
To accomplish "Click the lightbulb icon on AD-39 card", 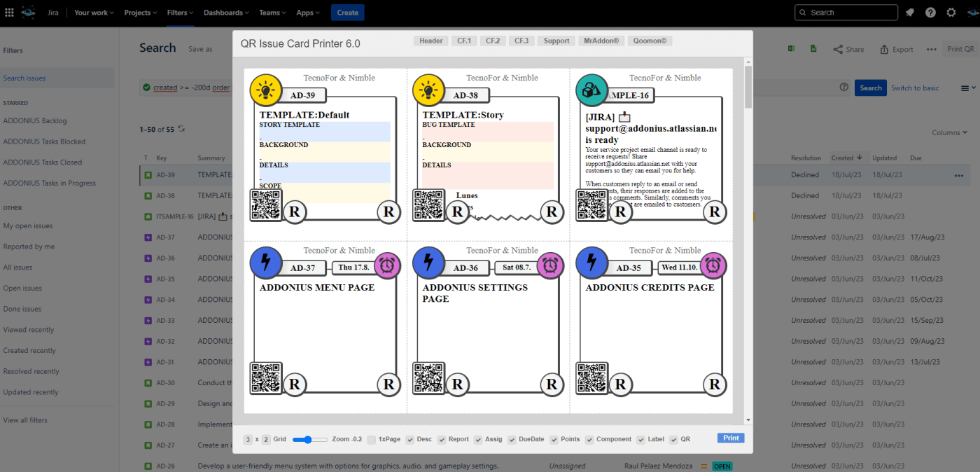I will click(265, 90).
